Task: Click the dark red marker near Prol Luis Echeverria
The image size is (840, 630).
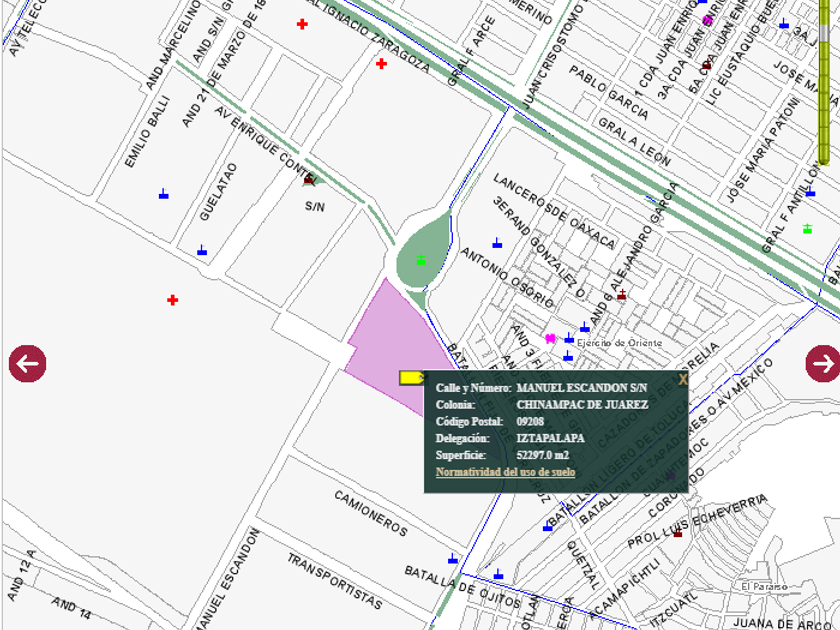Action: 677,533
